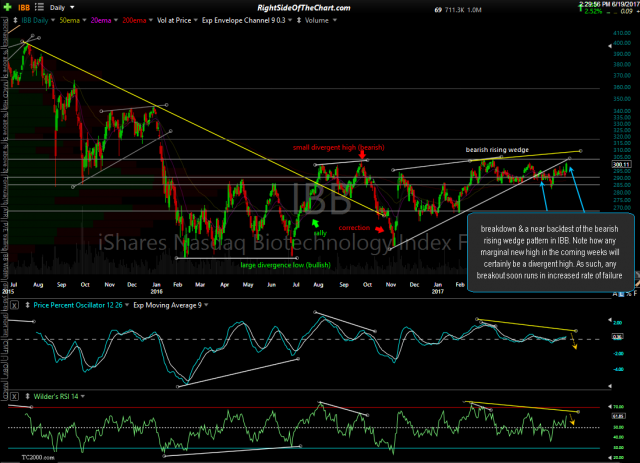Click the move-pane arrows beside IBB Daily
This screenshot has height=463, width=640.
(x=15, y=20)
